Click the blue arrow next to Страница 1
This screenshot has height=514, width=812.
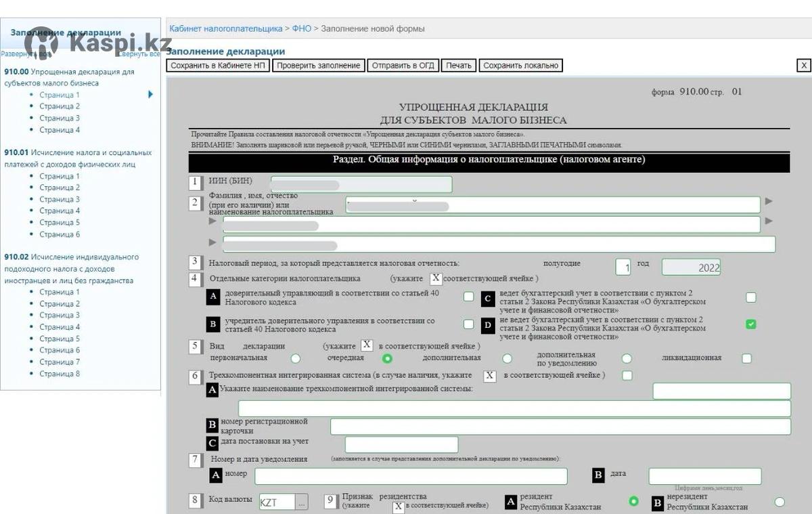[150, 95]
